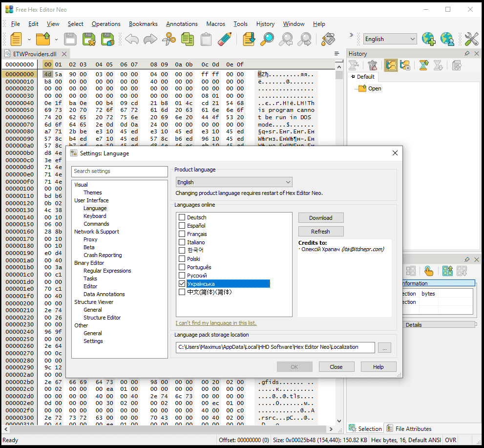Click the Settings wrench tools icon
484x448 pixels.
(x=471, y=39)
